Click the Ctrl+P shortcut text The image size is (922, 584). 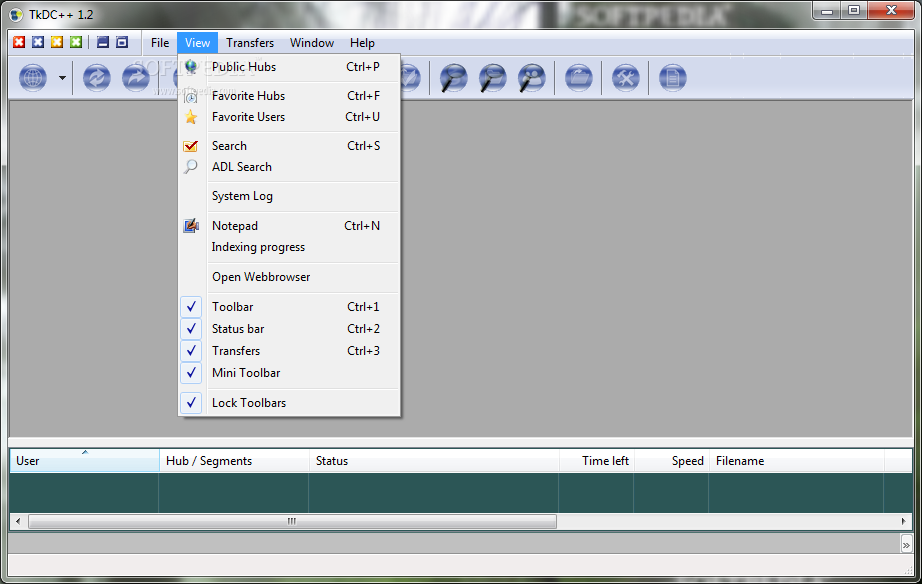point(363,67)
